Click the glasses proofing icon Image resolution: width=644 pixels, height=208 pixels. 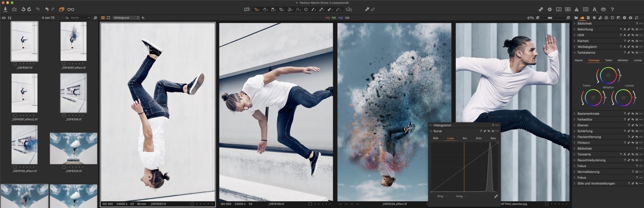click(x=71, y=9)
